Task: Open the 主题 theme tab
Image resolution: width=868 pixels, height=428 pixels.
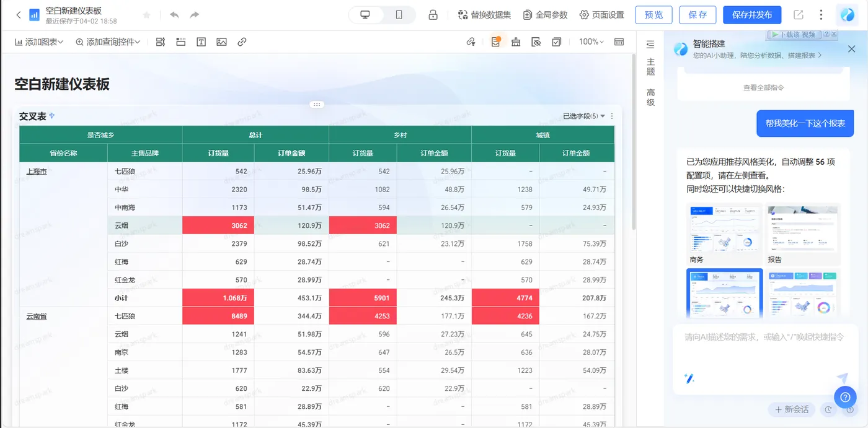Action: [650, 67]
